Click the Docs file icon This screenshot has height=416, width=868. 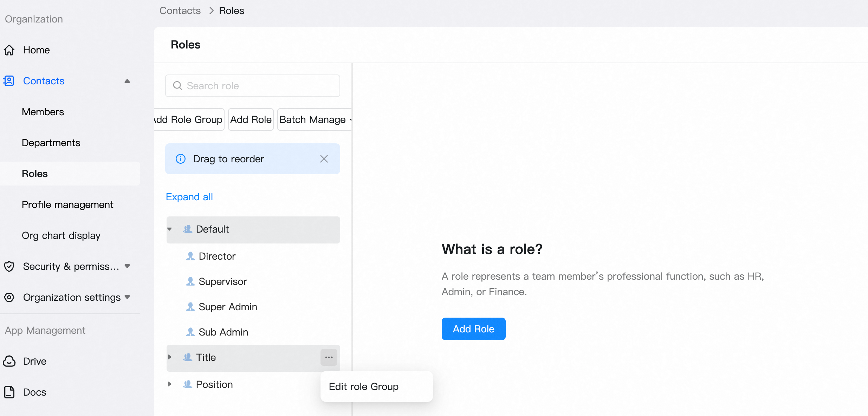tap(9, 392)
